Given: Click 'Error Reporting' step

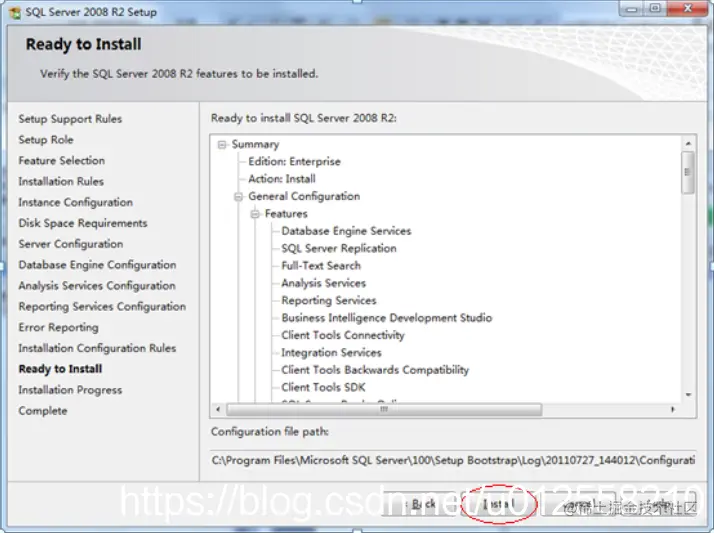Looking at the screenshot, I should (x=58, y=328).
